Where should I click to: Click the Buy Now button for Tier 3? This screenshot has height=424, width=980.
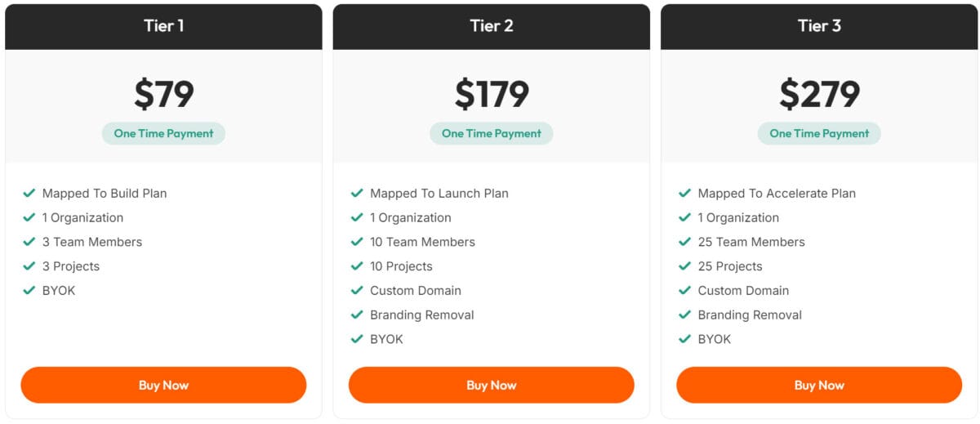click(819, 385)
